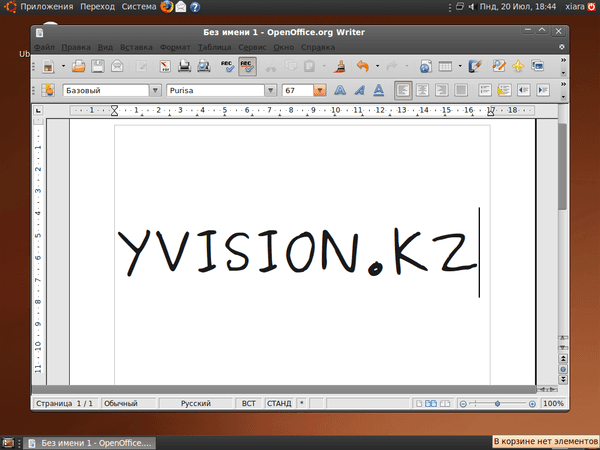The height and width of the screenshot is (450, 600).
Task: Open the Navigator star icon
Action: click(518, 66)
